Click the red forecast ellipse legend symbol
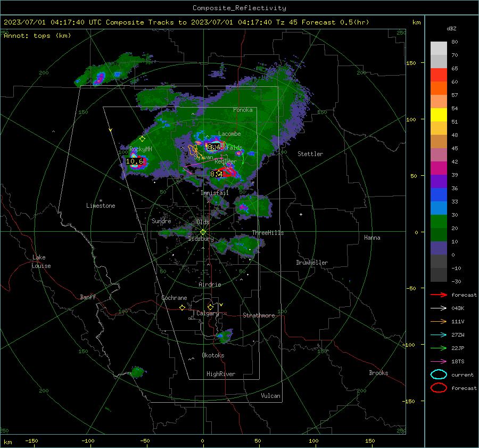This screenshot has height=448, width=479. (x=439, y=388)
